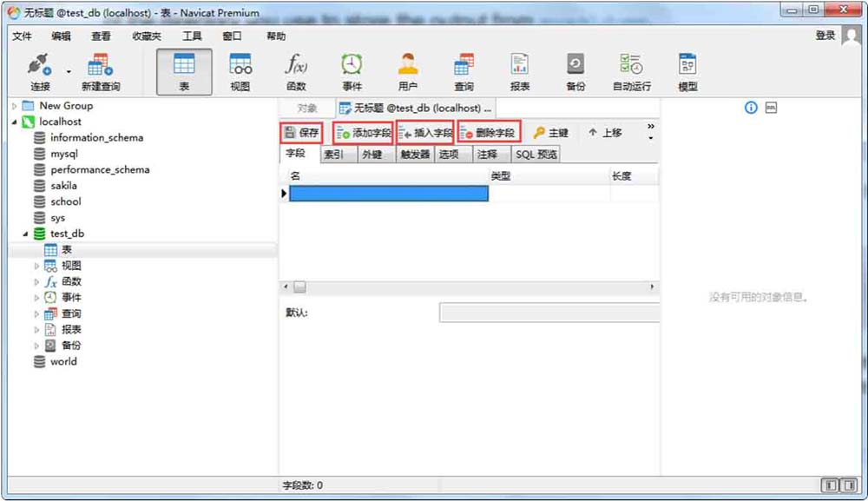This screenshot has width=868, height=501.
Task: Select the 无标题 @test_db (localhost) tab
Action: click(415, 108)
